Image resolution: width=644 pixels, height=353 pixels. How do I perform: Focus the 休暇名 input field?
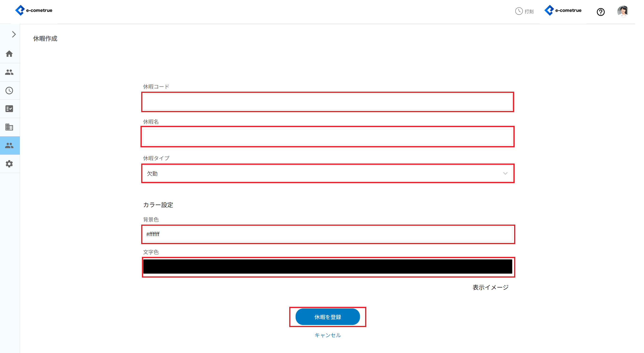click(327, 137)
